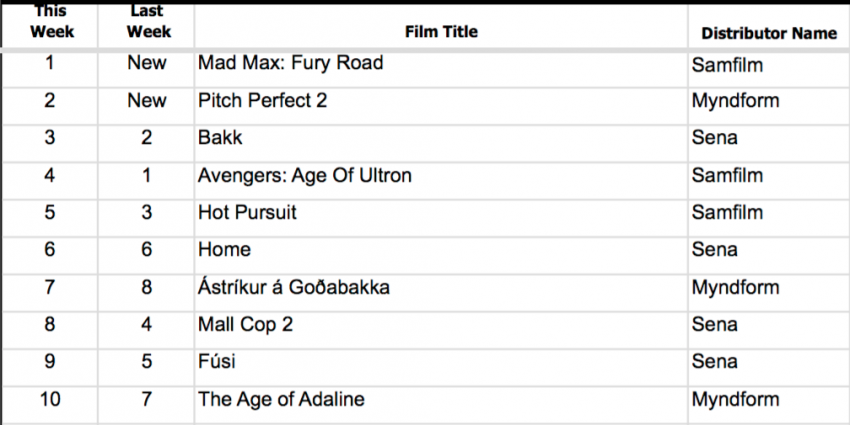
Task: Click Avengers: Age Of Ultron cell
Action: [x=441, y=181]
